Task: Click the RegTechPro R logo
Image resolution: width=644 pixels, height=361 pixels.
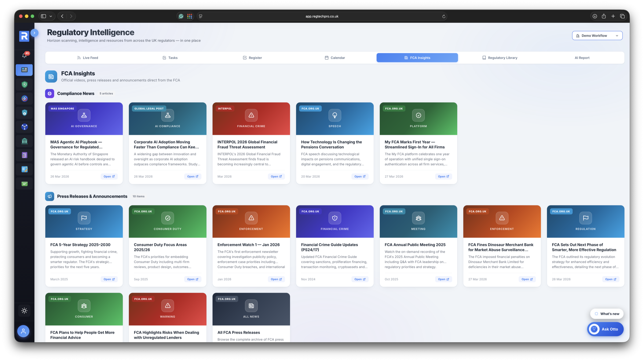Action: [x=24, y=36]
